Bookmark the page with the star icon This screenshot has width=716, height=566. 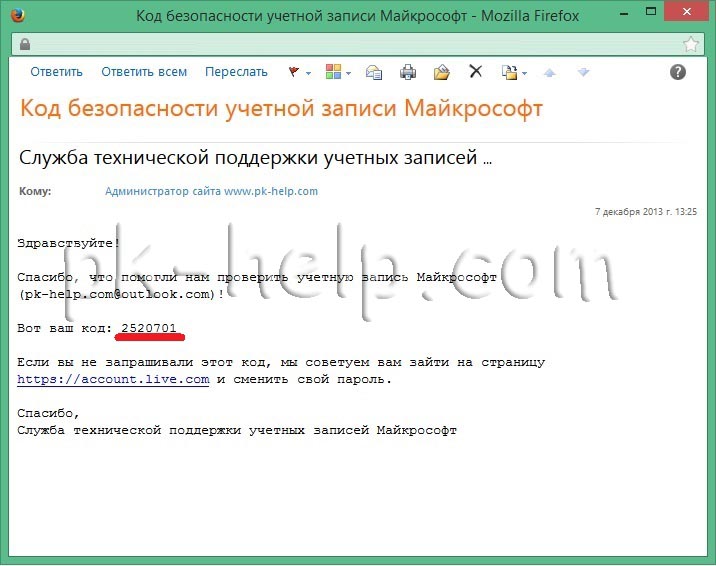[x=691, y=44]
